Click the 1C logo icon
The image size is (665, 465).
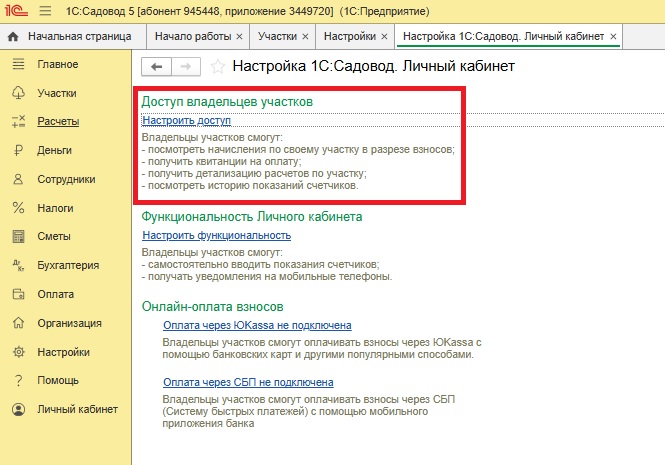(x=16, y=10)
